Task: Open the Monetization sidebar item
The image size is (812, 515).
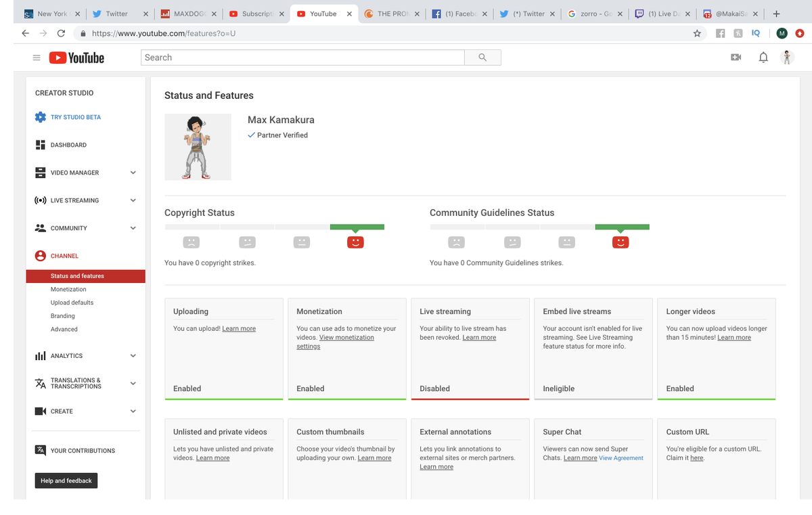Action: [x=68, y=289]
